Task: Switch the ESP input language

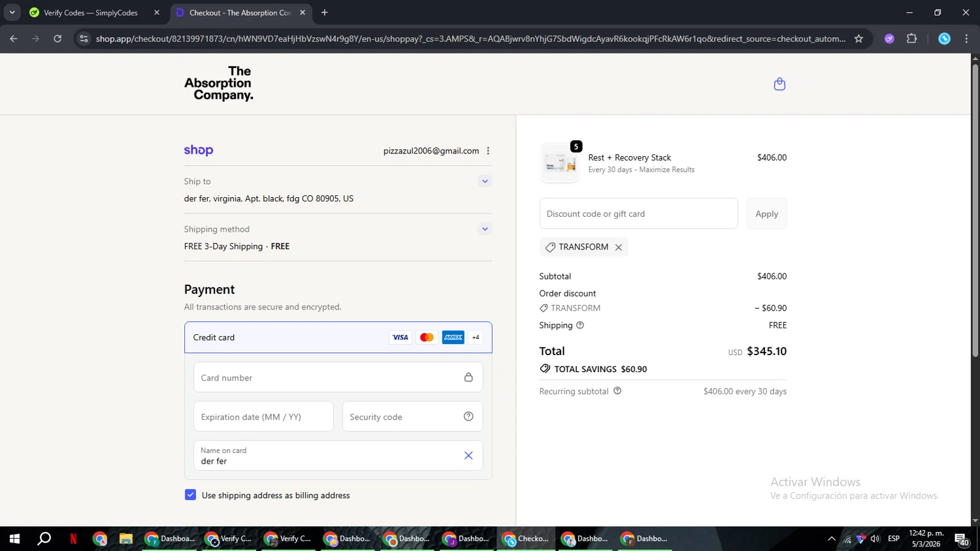Action: pos(894,539)
